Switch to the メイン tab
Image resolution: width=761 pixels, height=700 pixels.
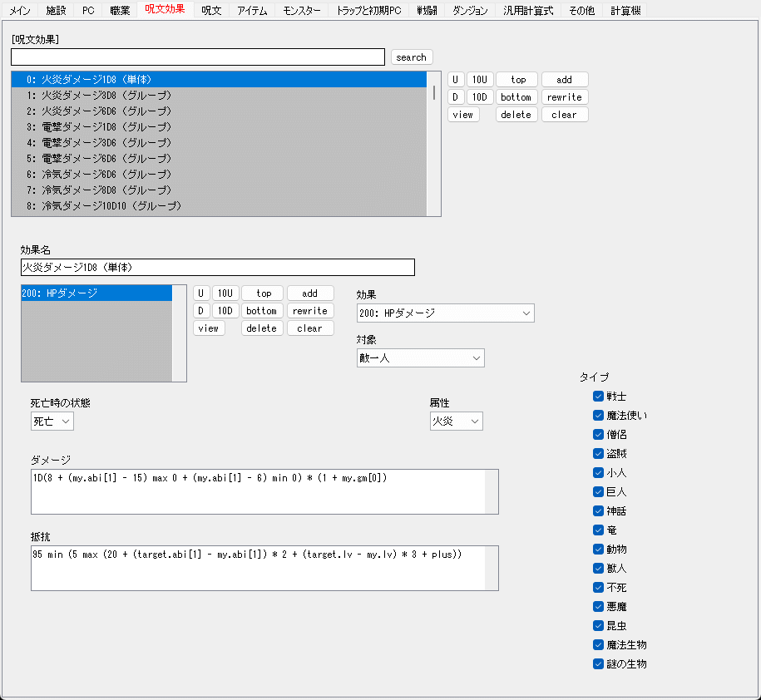point(20,10)
